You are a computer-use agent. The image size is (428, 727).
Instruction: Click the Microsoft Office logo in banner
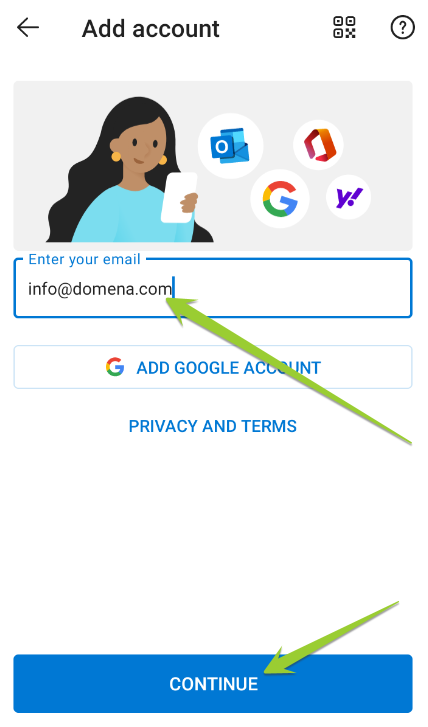point(319,144)
